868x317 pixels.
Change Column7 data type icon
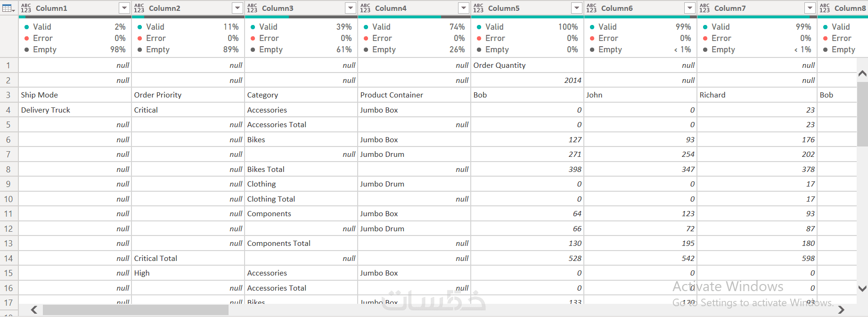pyautogui.click(x=704, y=8)
